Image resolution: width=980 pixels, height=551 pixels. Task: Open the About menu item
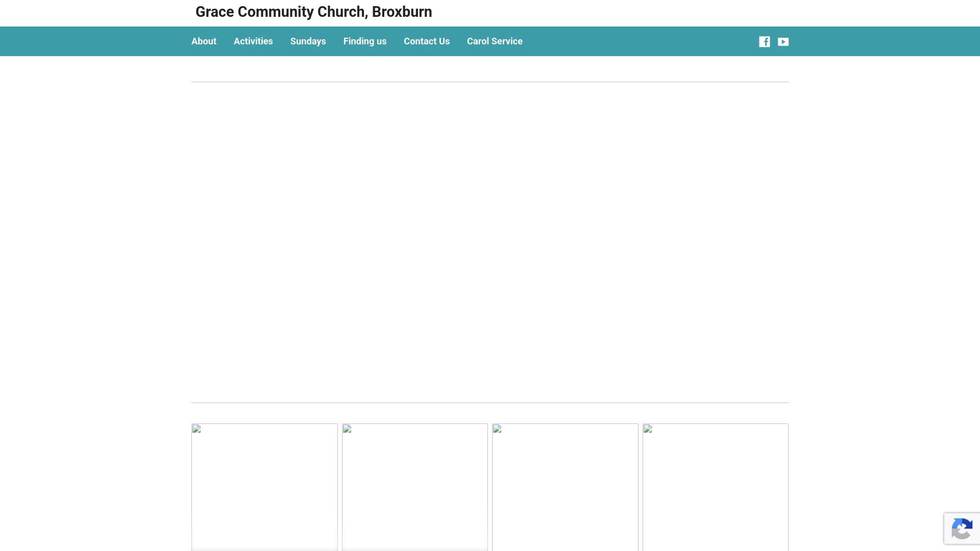click(x=204, y=41)
